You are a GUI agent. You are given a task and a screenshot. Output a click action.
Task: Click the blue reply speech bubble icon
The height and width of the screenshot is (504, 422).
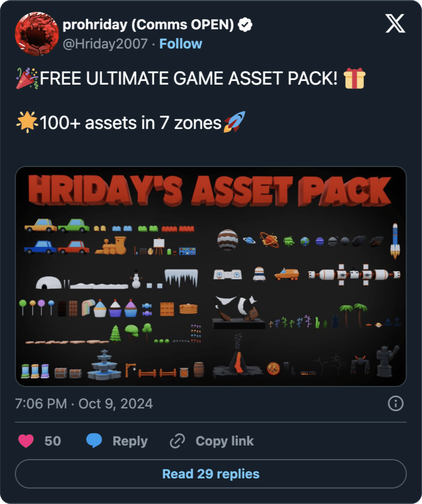click(x=94, y=440)
